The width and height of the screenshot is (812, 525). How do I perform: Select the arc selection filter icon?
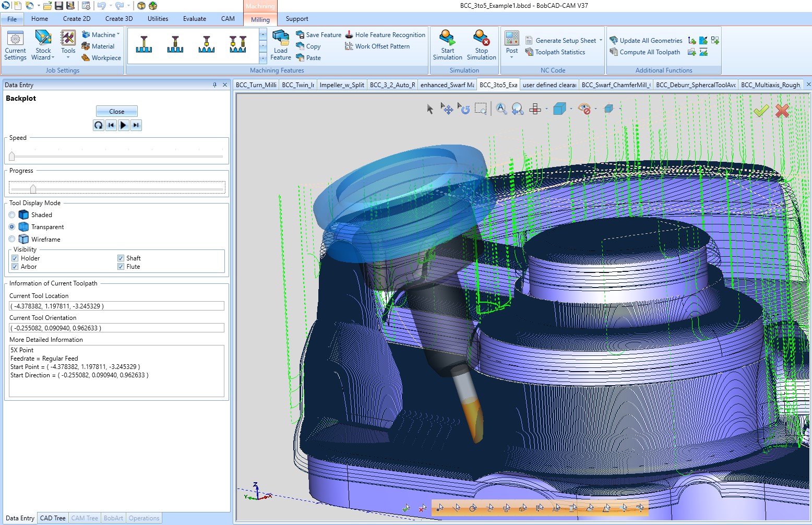(473, 507)
